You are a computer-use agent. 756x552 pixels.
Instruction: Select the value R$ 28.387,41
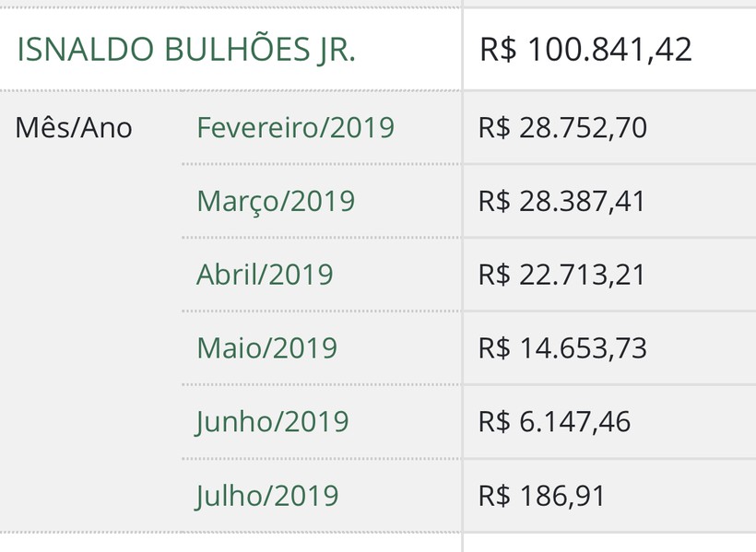point(561,202)
